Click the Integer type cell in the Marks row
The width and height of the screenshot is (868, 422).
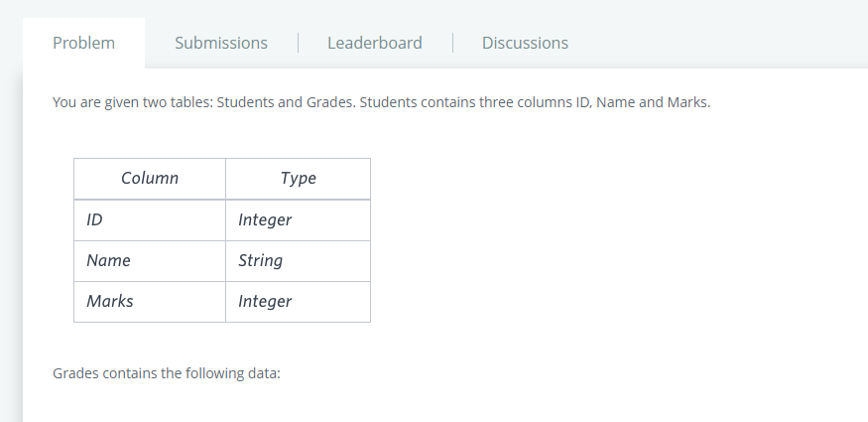click(265, 301)
